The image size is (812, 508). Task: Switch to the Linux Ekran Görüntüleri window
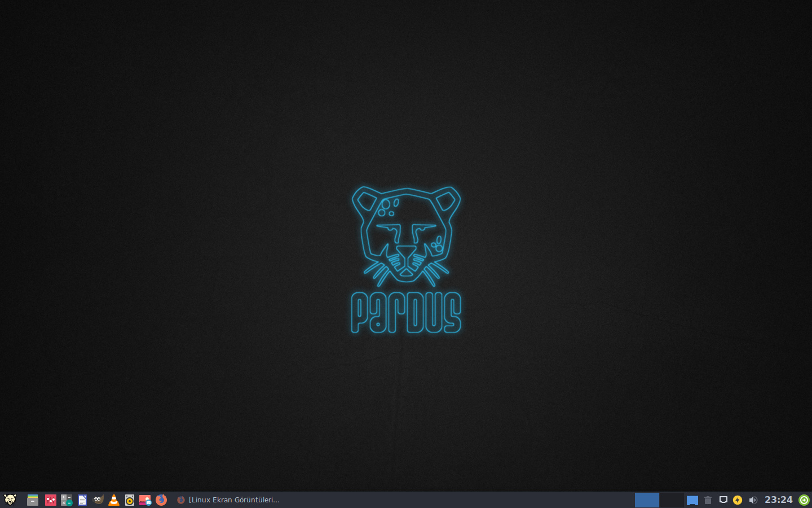pyautogui.click(x=228, y=500)
